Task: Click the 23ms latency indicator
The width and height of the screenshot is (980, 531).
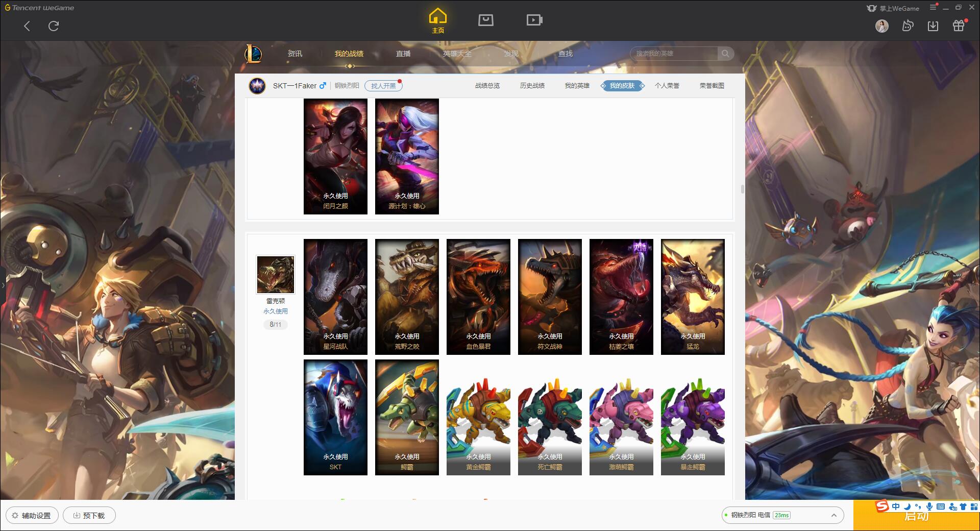Action: (781, 515)
